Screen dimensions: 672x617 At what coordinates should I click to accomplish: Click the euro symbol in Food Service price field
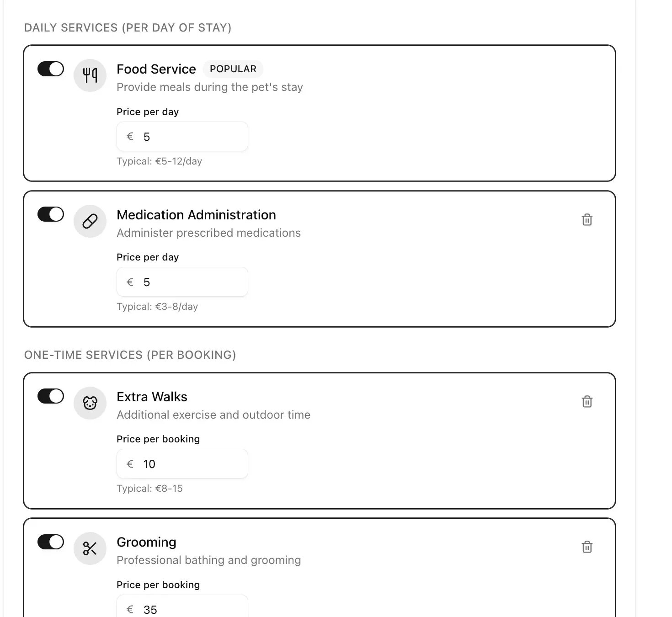[129, 136]
